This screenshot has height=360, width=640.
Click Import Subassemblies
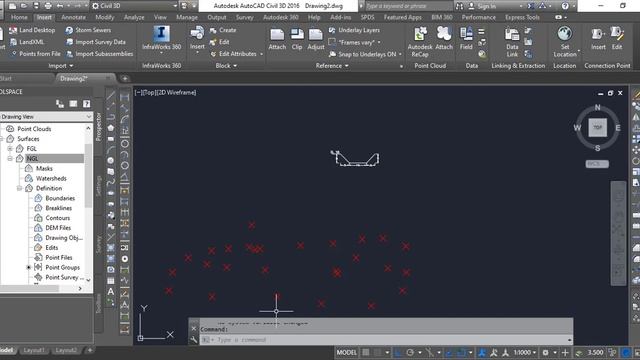(x=99, y=53)
